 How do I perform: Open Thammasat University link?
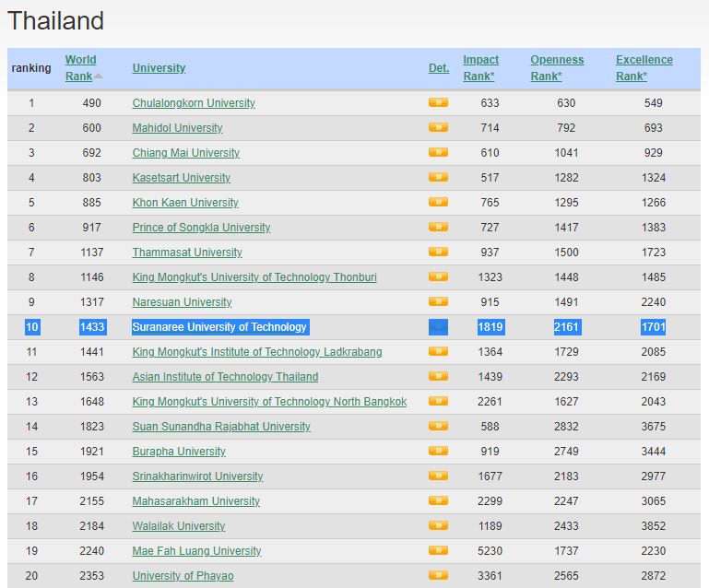pos(187,253)
